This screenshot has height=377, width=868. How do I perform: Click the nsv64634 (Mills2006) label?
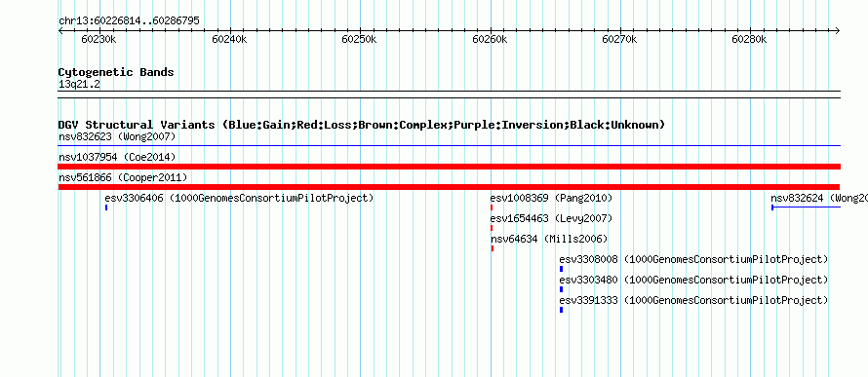coord(549,239)
